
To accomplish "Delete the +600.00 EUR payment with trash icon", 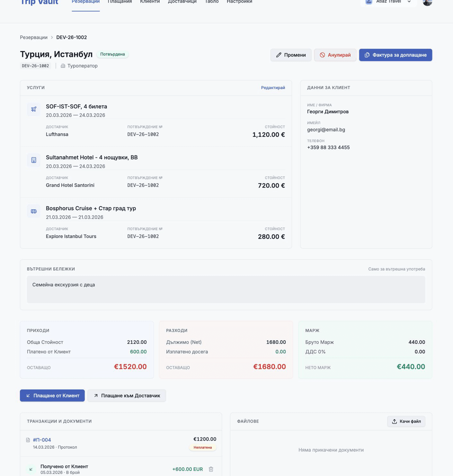I will (211, 469).
